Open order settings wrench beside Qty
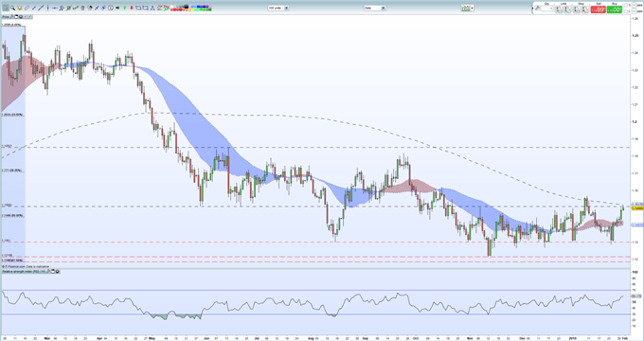 (x=537, y=8)
